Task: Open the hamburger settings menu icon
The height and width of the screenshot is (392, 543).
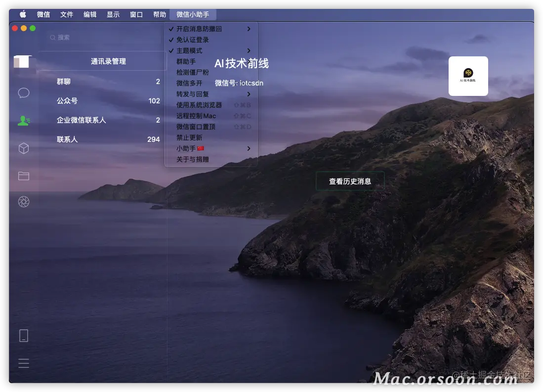Action: pyautogui.click(x=24, y=363)
